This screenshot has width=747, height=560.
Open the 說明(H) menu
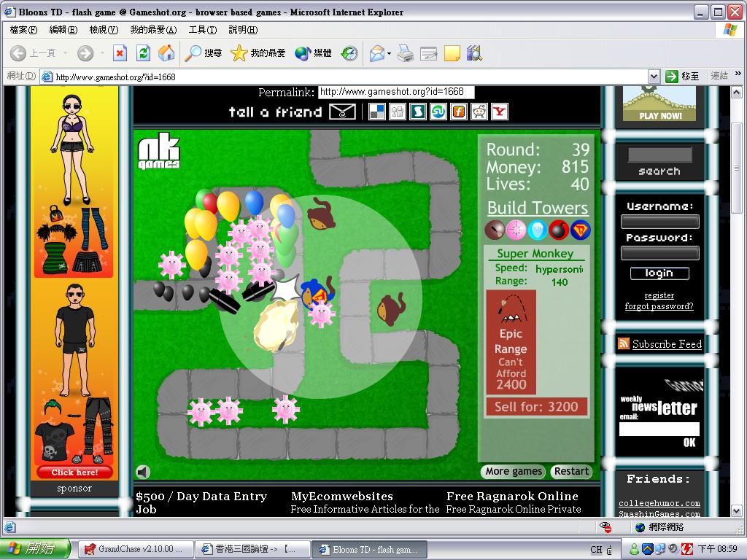(x=243, y=29)
